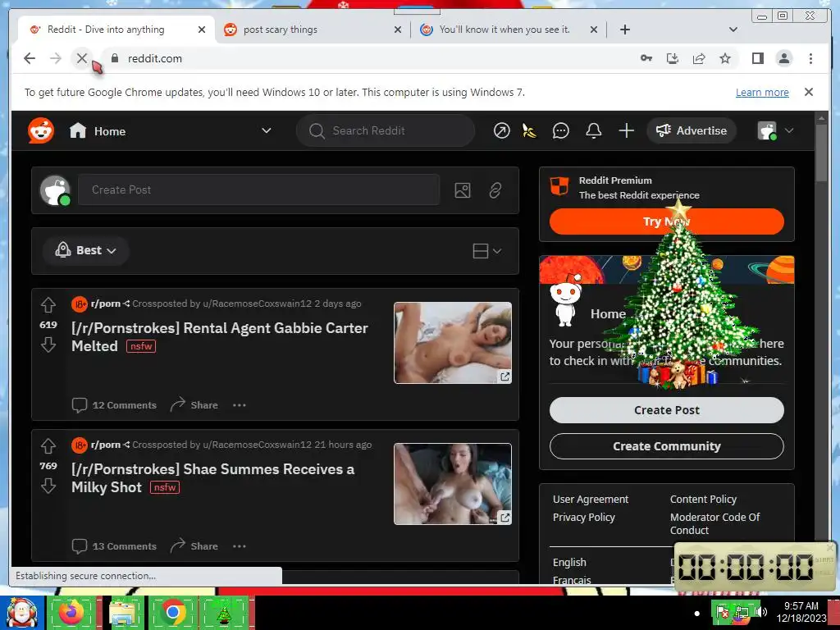This screenshot has width=840, height=630.
Task: Open 12 Comments on the first post
Action: coord(114,405)
